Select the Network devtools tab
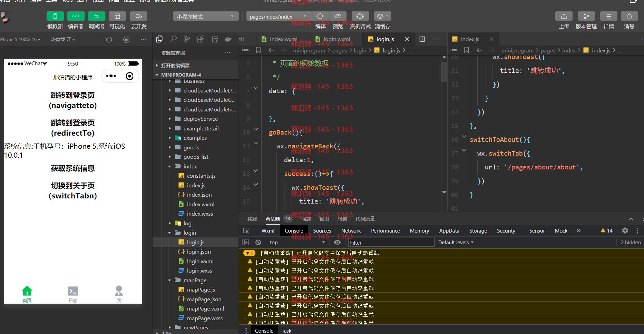The width and height of the screenshot is (644, 334). 351,231
